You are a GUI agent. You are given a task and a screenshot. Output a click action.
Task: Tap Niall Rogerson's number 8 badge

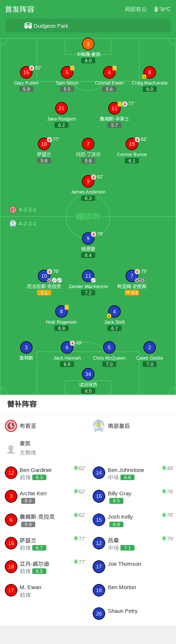pos(62,312)
